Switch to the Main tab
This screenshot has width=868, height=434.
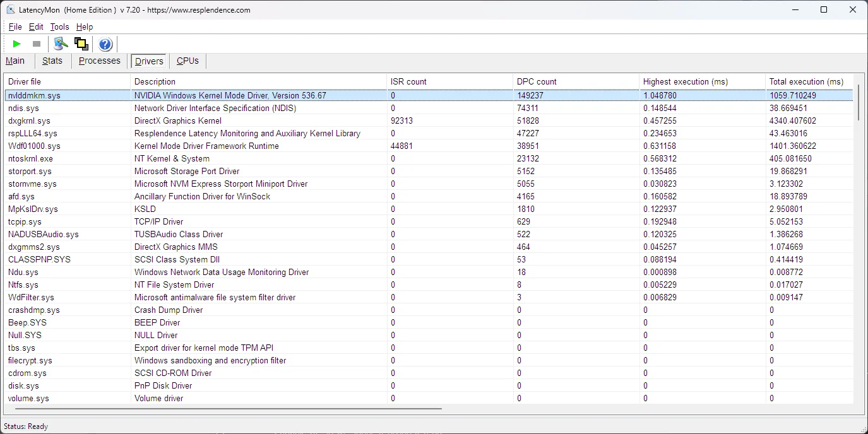click(15, 61)
